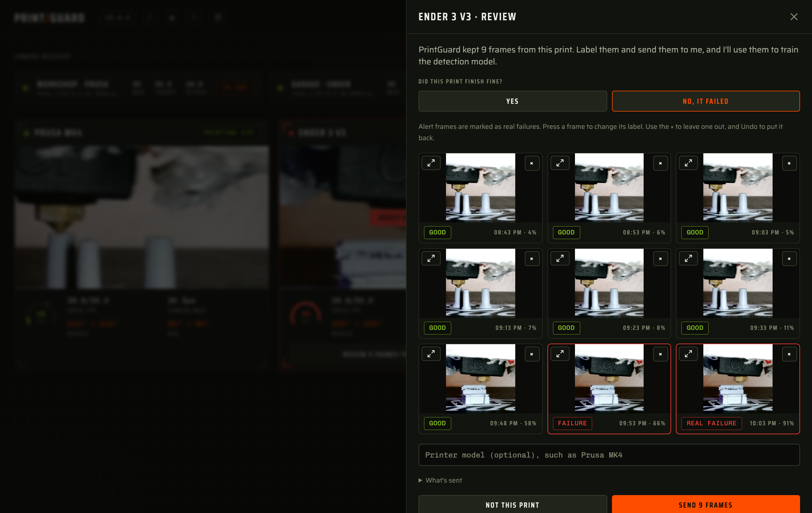Answer Yes to print finished fine

pyautogui.click(x=513, y=101)
